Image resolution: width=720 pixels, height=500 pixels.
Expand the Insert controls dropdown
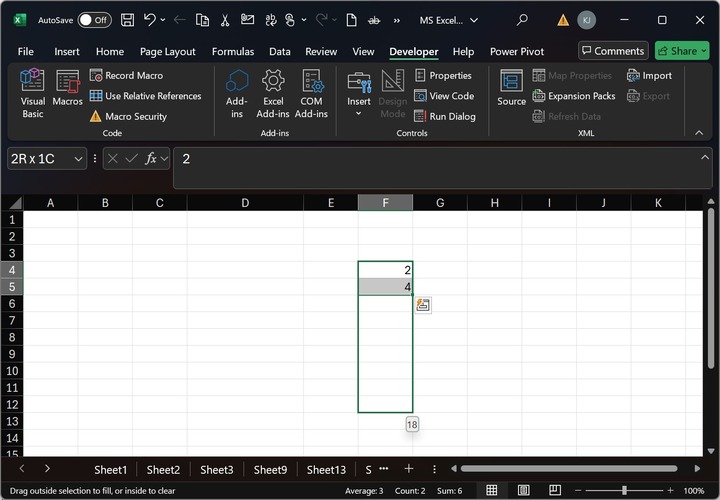(359, 113)
